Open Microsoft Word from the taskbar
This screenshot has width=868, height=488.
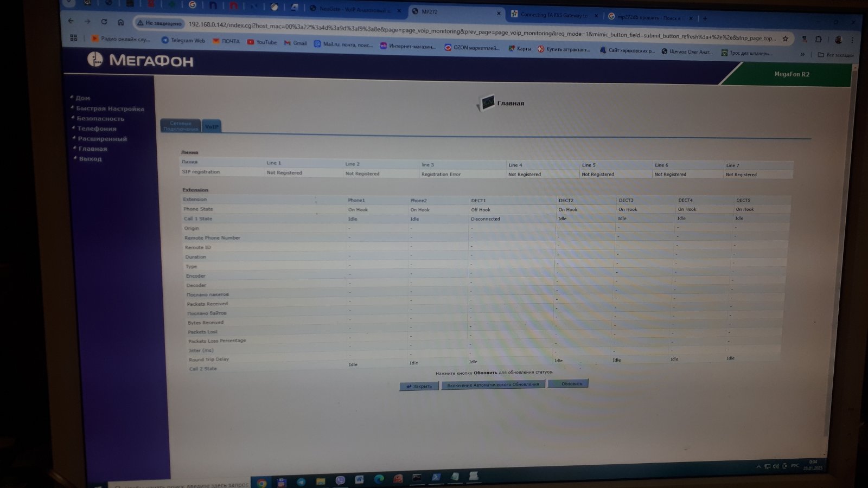point(359,480)
